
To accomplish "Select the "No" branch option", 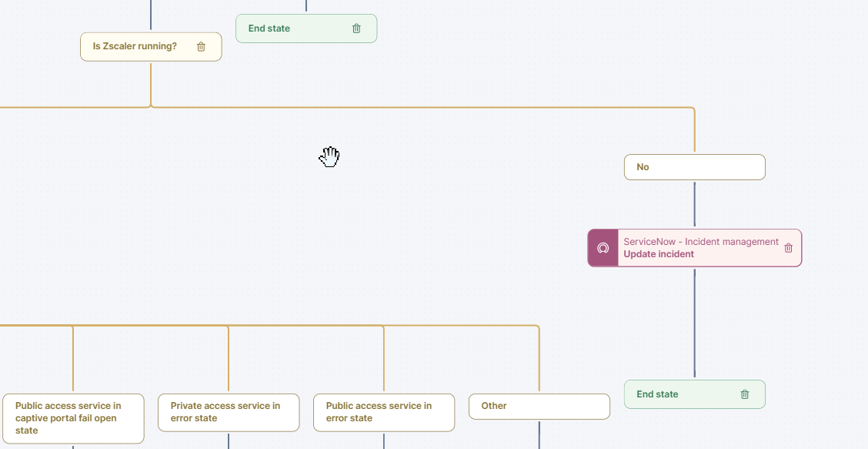I will click(694, 167).
